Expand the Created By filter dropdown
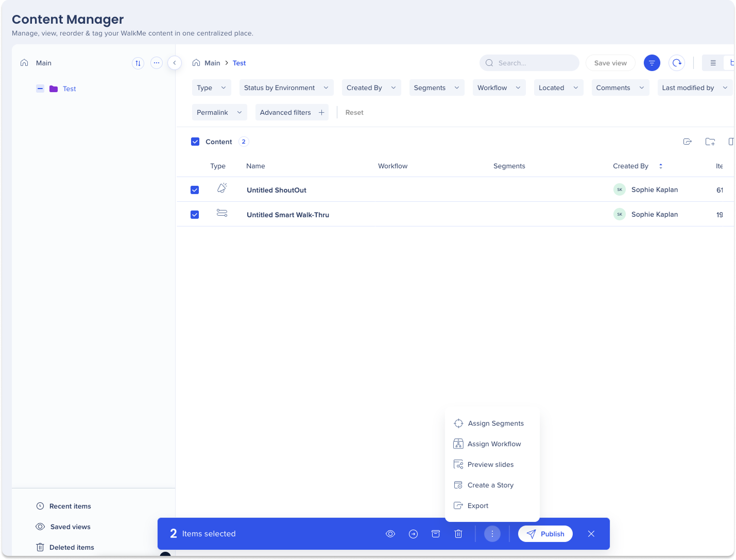Viewport: 736px width, 560px height. (371, 87)
